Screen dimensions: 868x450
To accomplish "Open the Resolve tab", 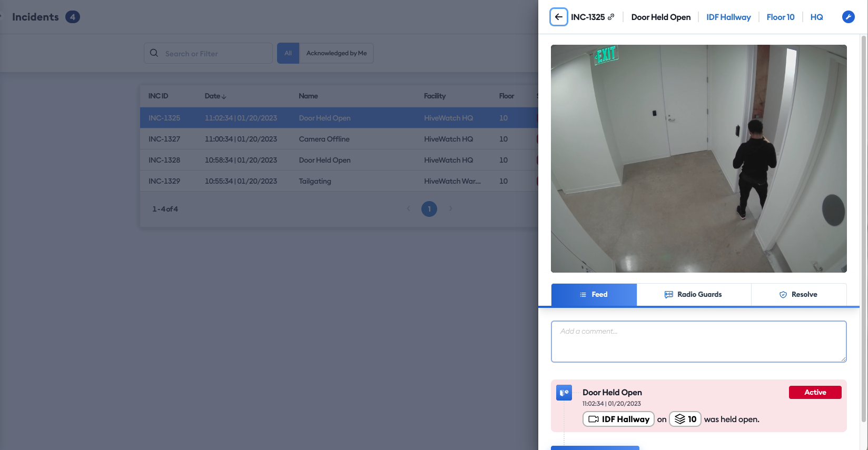I will pyautogui.click(x=798, y=295).
